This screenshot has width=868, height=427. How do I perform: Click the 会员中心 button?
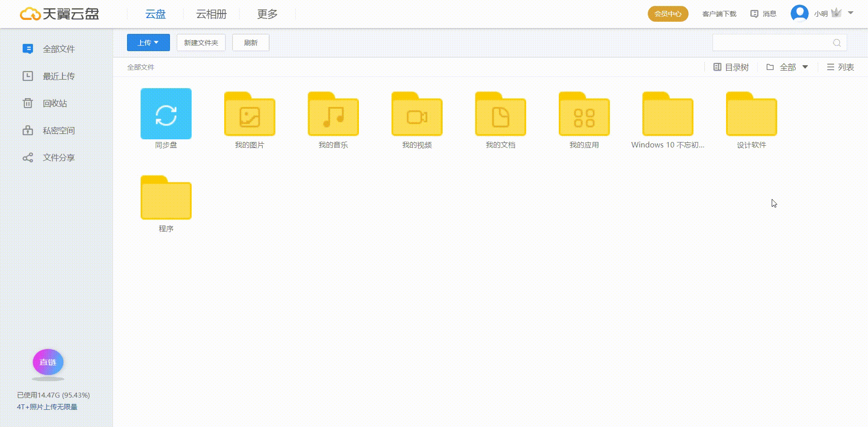668,14
